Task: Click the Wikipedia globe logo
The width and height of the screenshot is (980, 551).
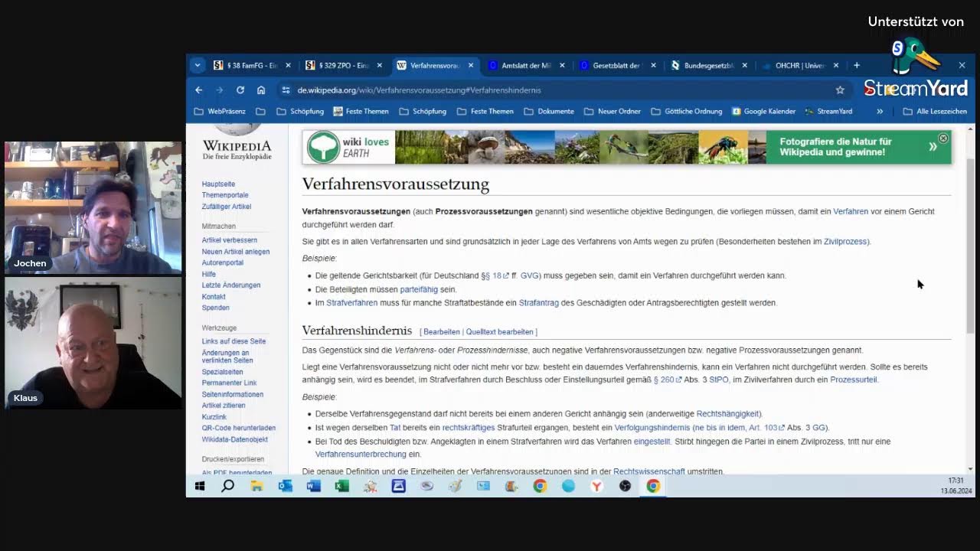Action: [x=237, y=130]
